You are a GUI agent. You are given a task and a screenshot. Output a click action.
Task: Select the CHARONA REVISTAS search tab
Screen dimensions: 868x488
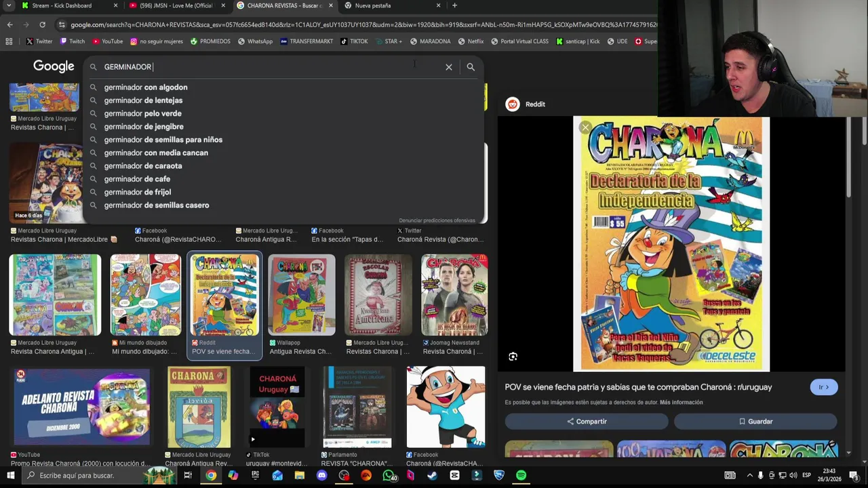coord(285,5)
